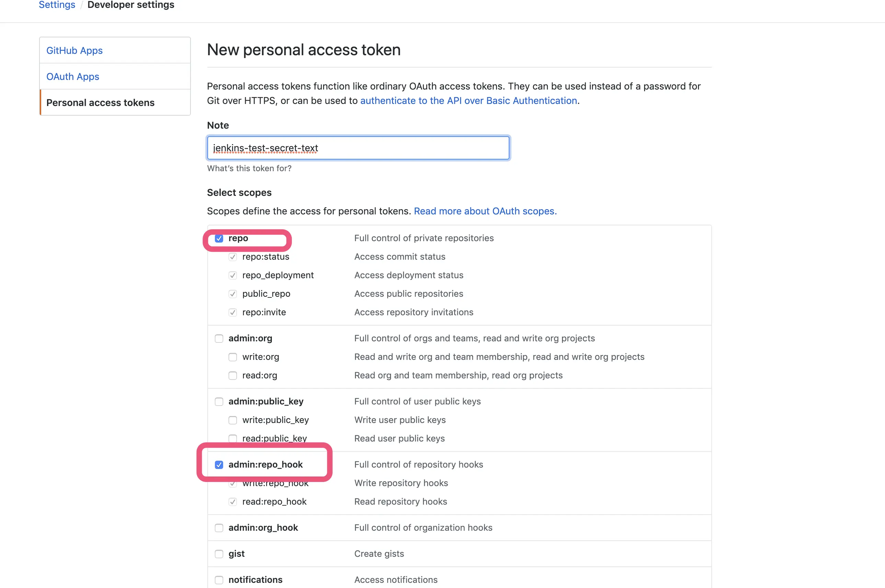Click the read:repo_hook sub-scope checkbox
Screen dimensions: 885x588
233,502
